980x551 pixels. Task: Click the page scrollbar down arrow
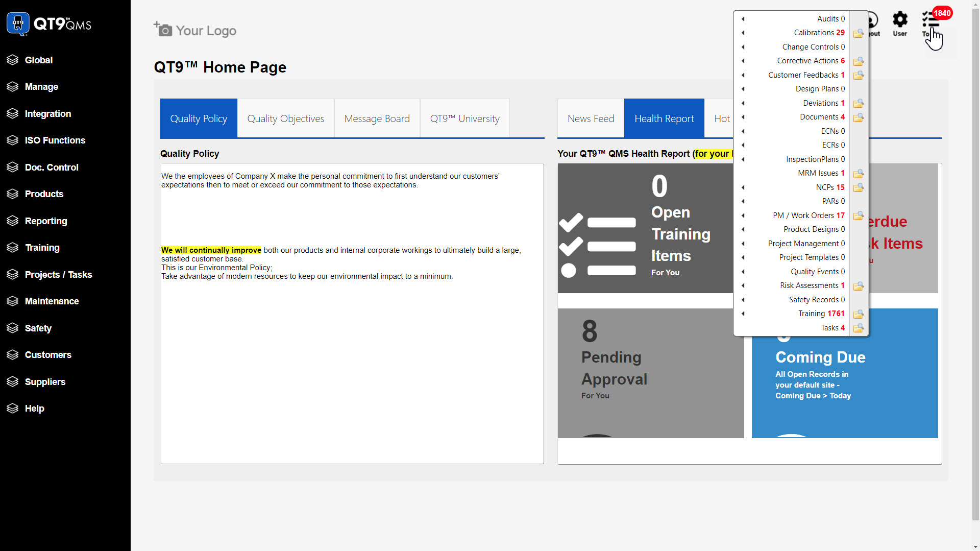(975, 546)
